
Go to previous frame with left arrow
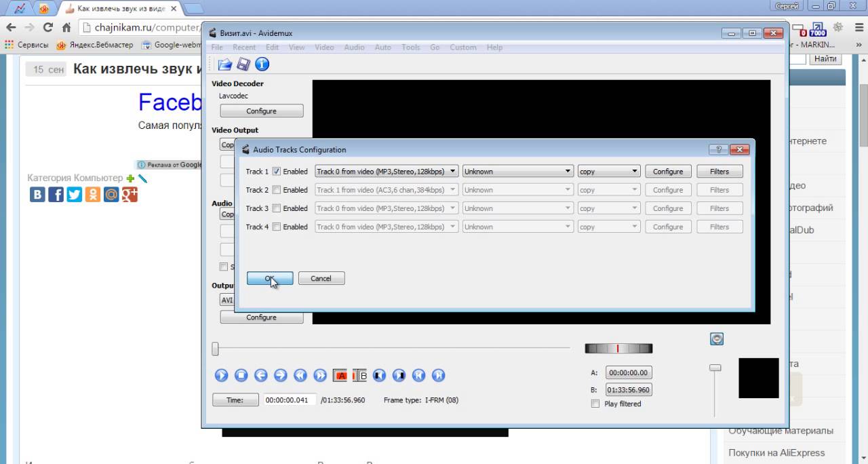coord(260,375)
